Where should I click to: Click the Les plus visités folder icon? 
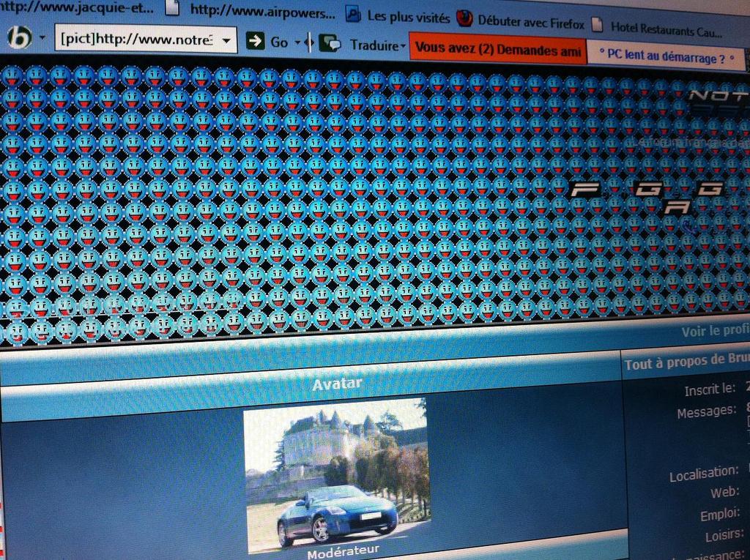(353, 14)
